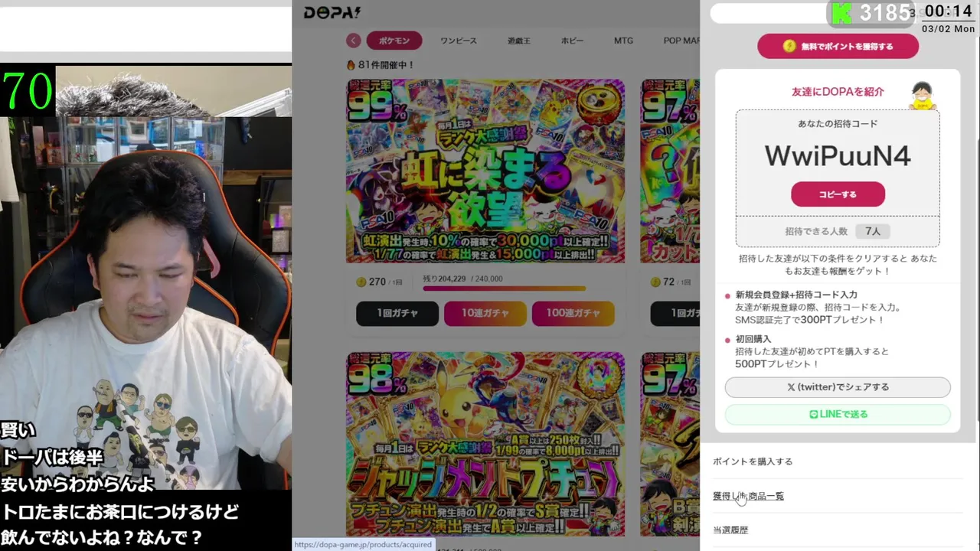
Task: Select the ワンピース category tab
Action: 458,41
